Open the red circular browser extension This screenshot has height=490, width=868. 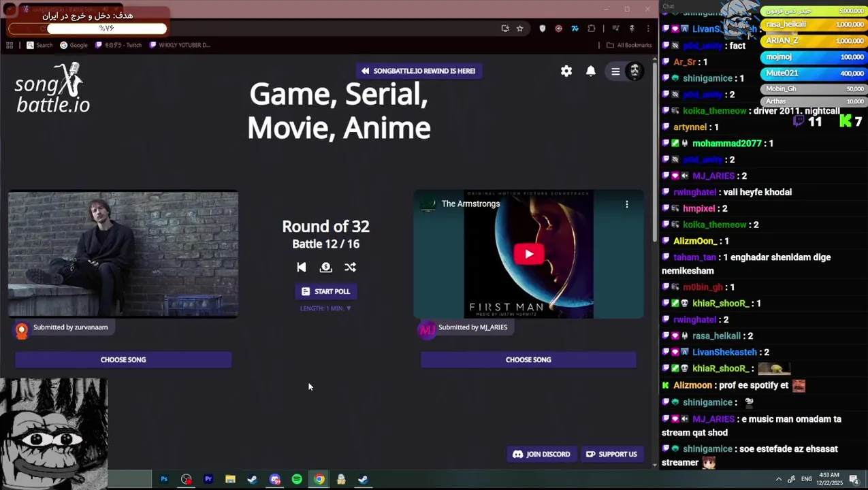559,29
